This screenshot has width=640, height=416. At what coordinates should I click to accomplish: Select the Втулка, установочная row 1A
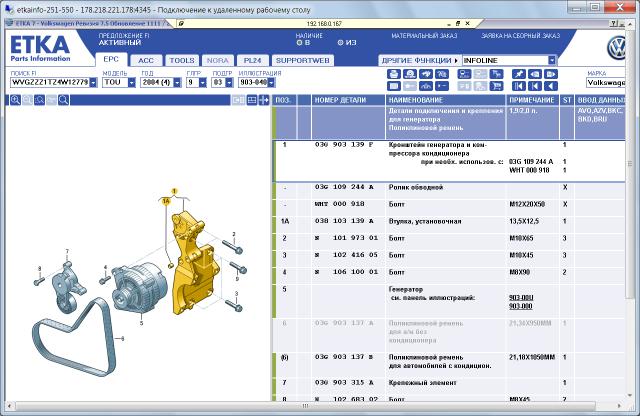pyautogui.click(x=450, y=225)
